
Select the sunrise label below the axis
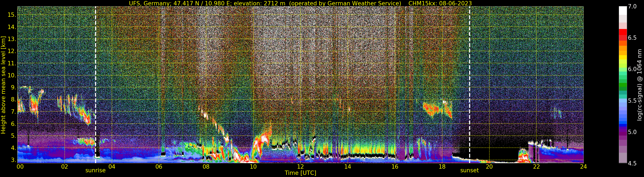[95, 171]
